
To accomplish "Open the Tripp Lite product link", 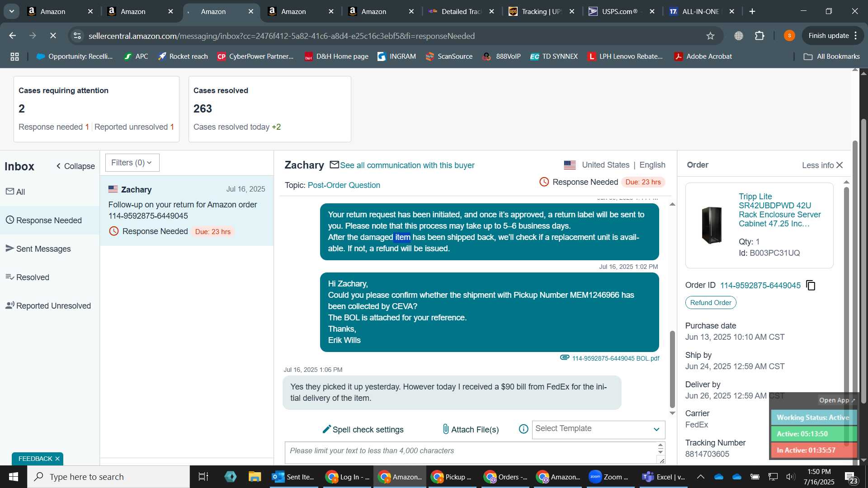I will tap(780, 210).
